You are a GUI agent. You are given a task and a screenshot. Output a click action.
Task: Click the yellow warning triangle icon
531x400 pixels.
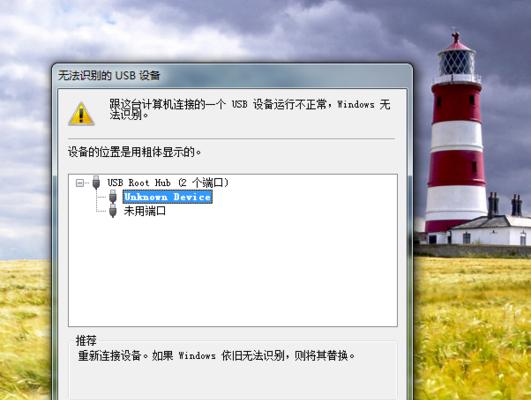point(81,114)
